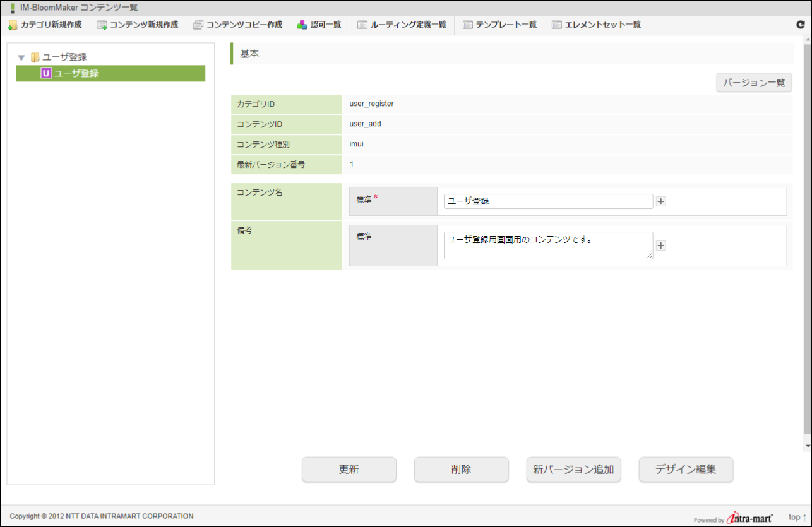Click the purple U content icon

click(46, 73)
